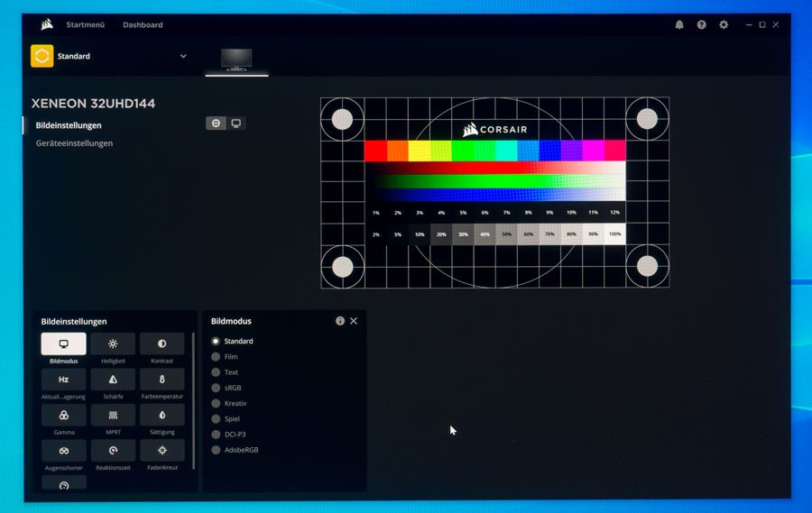Screen dimensions: 812x513
Task: Expand the Standard profile dropdown
Action: coord(183,56)
